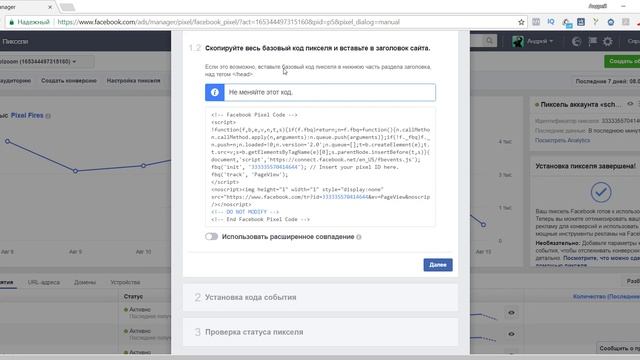Expand step 3 Проверка статуса пикселя
The image size is (640, 360).
point(320,332)
